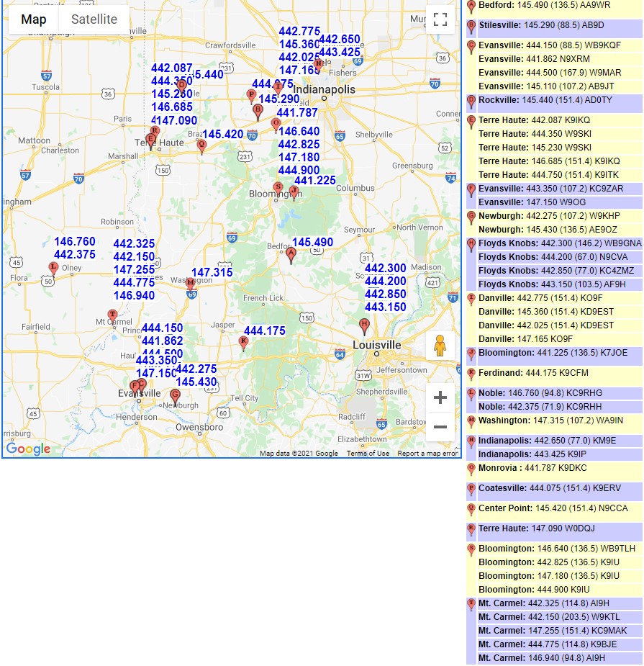Viewport: 644px width, 666px height.
Task: Select map marker T at Mt Carmel
Action: pyautogui.click(x=112, y=316)
